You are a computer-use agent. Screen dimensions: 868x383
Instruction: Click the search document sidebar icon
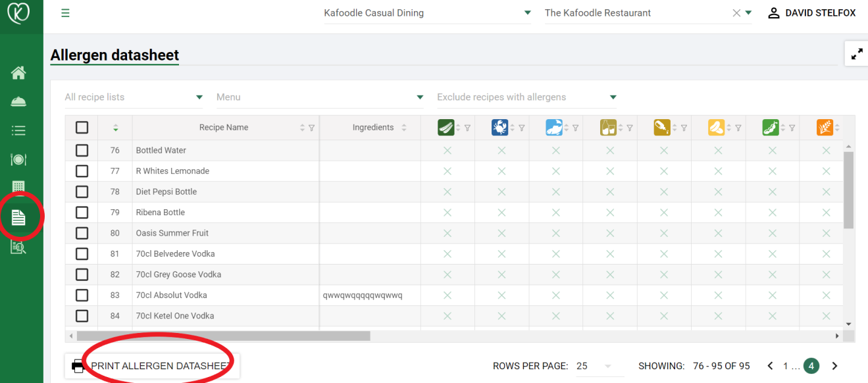click(x=18, y=247)
